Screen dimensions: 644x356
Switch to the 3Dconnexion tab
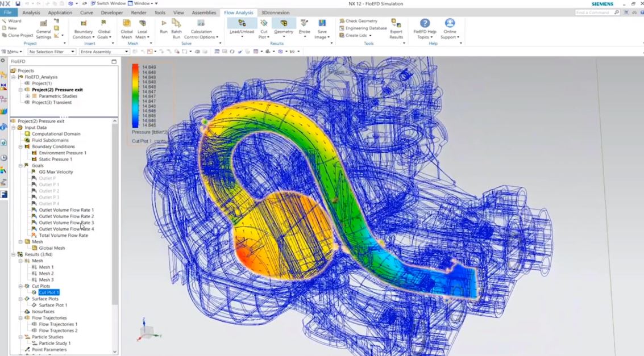(275, 12)
